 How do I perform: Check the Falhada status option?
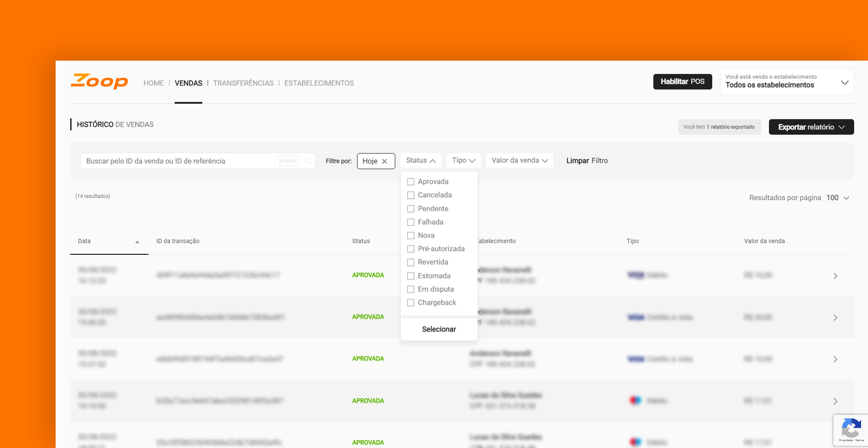(x=410, y=222)
